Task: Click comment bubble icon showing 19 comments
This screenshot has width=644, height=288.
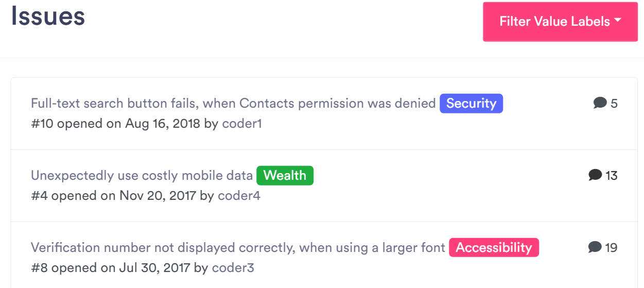Action: click(x=595, y=247)
